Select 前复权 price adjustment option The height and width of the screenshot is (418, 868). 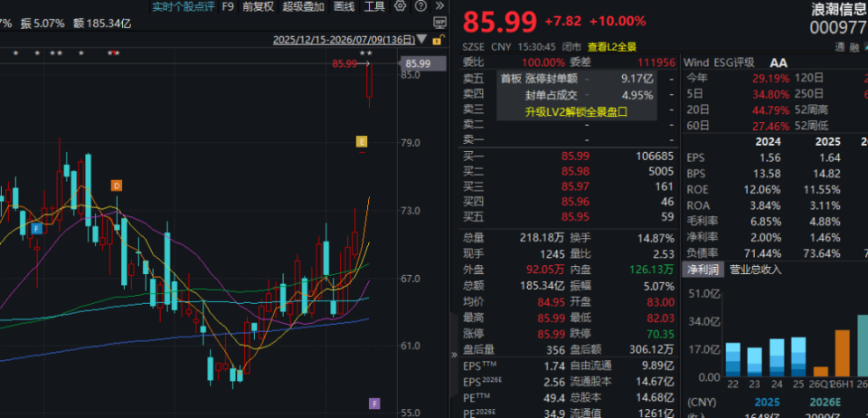pyautogui.click(x=258, y=6)
